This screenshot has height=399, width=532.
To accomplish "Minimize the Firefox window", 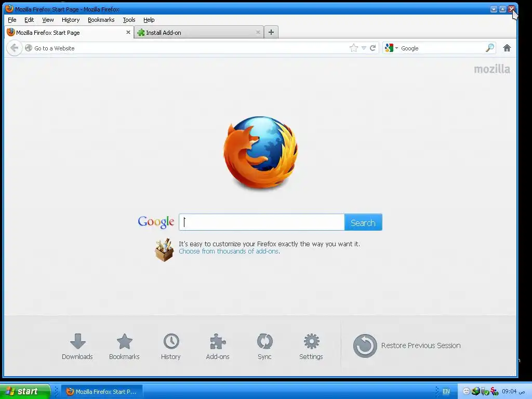I will (494, 9).
